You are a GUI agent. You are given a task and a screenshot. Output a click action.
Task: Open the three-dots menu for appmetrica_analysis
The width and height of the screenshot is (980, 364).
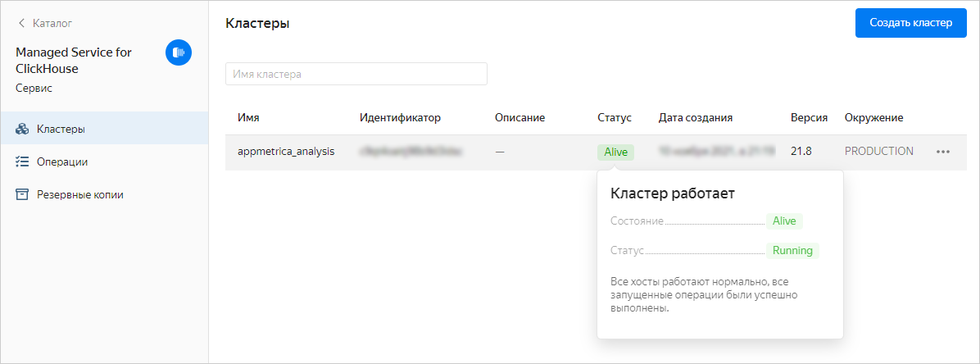[943, 152]
